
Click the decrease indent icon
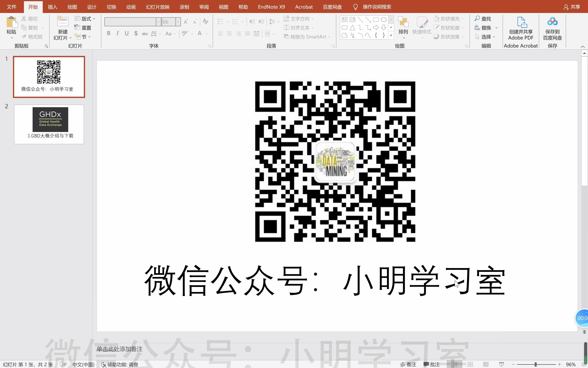pyautogui.click(x=252, y=22)
